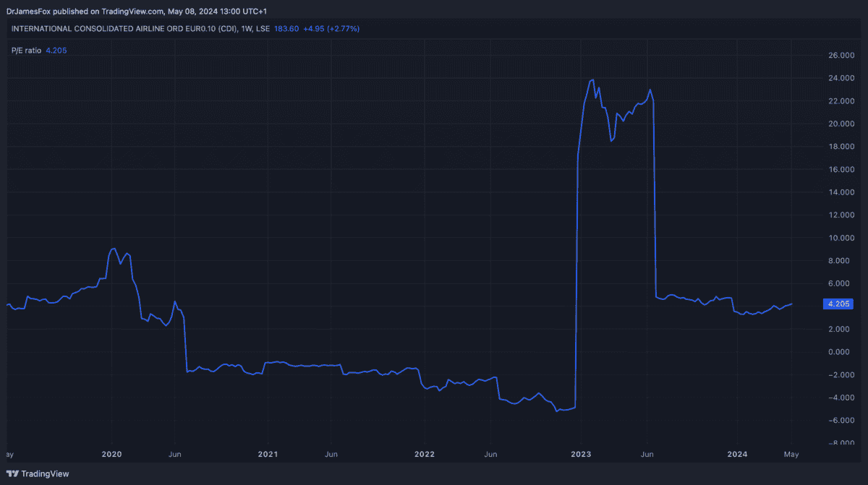Click the LSE exchange label
Image resolution: width=868 pixels, height=485 pixels.
263,28
